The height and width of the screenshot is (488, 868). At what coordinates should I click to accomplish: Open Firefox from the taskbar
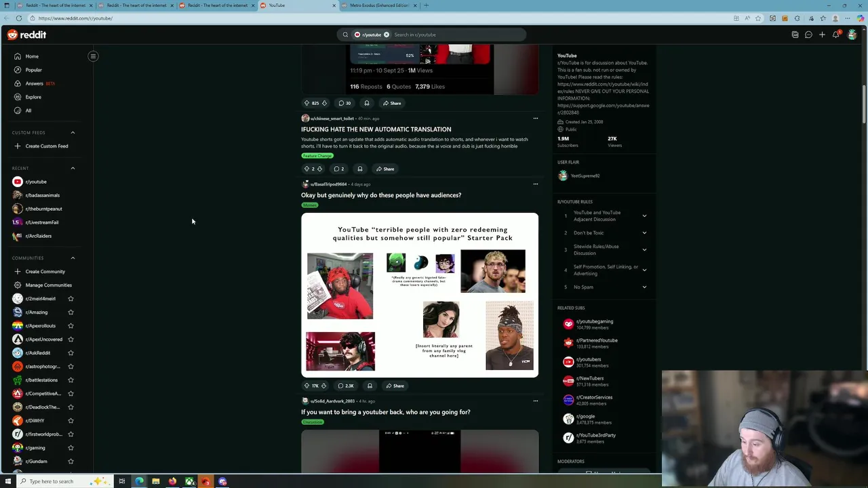click(172, 481)
